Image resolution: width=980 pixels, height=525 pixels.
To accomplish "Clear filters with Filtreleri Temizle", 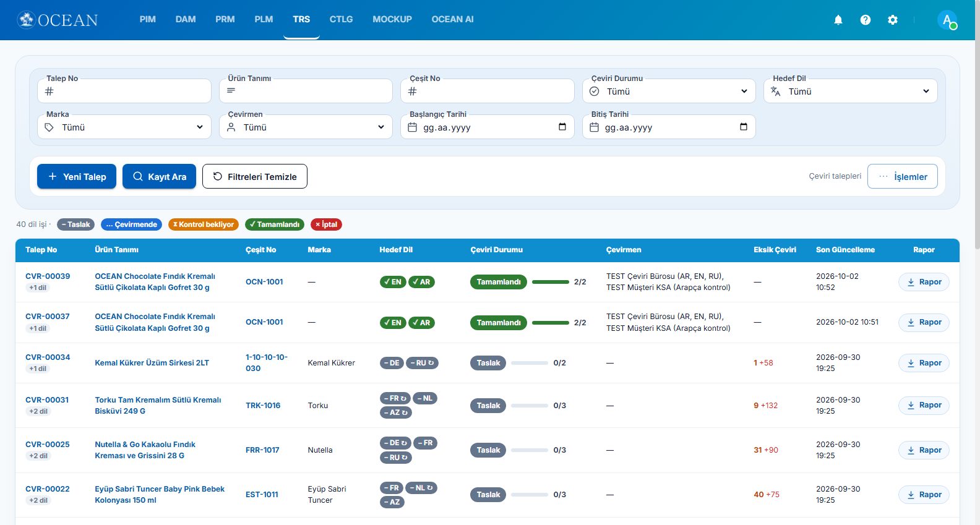I will coord(255,176).
